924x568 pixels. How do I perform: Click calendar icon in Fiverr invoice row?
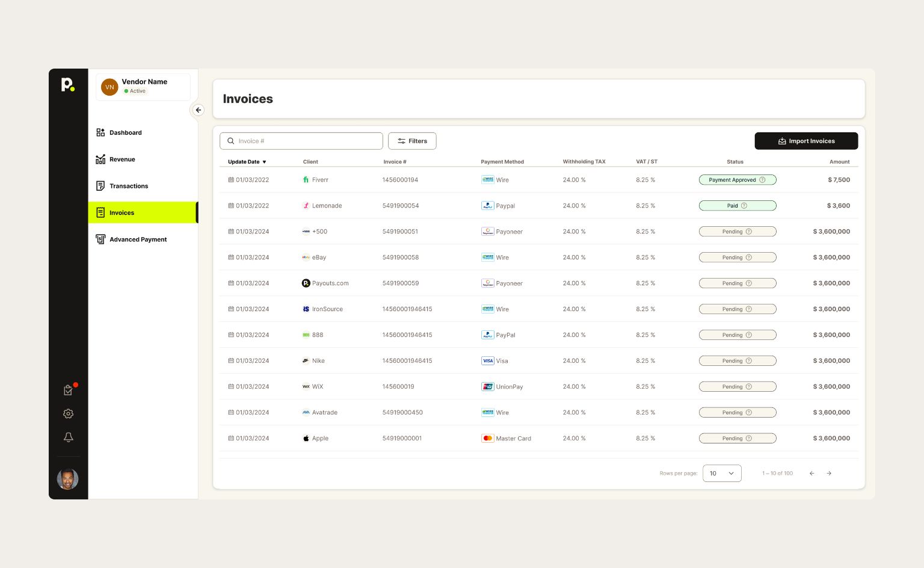(x=231, y=180)
